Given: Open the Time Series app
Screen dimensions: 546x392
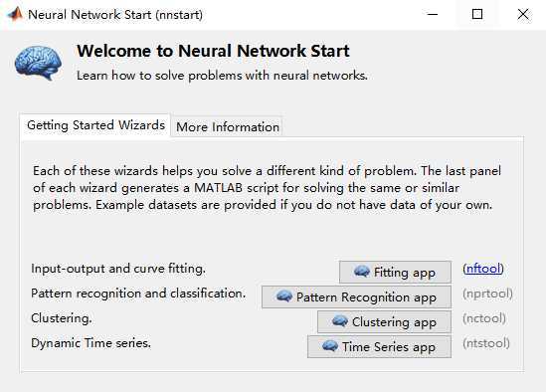Looking at the screenshot, I should tap(380, 346).
